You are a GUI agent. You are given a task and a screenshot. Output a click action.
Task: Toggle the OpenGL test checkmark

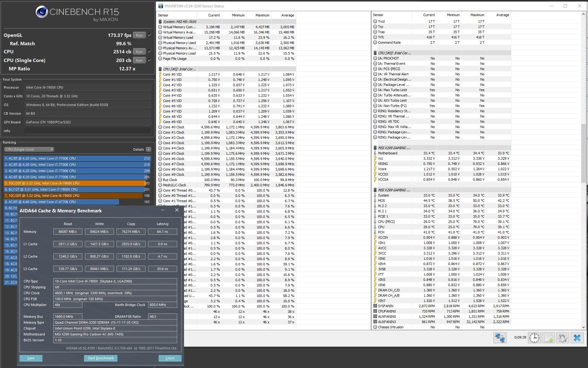[x=150, y=35]
